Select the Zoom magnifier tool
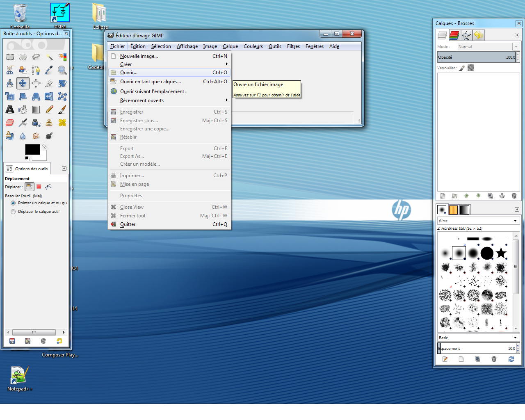Image resolution: width=525 pixels, height=420 pixels. (x=62, y=70)
